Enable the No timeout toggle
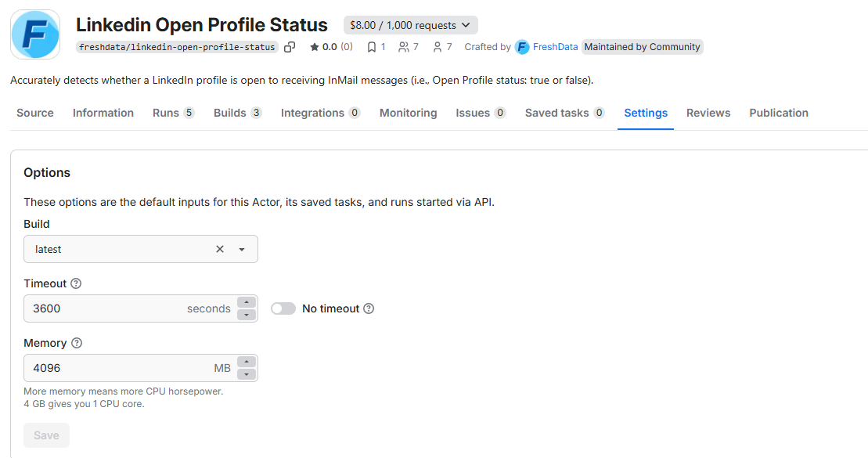This screenshot has height=458, width=868. (283, 308)
